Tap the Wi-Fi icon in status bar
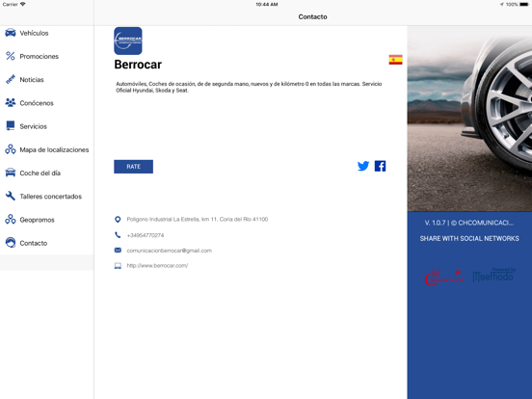532x399 pixels. click(23, 5)
